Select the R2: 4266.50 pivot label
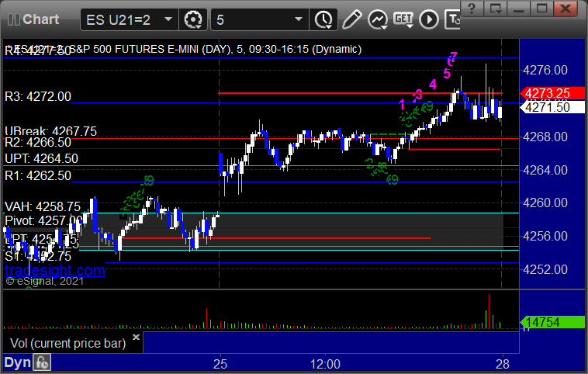Image resolution: width=588 pixels, height=374 pixels. [x=38, y=143]
